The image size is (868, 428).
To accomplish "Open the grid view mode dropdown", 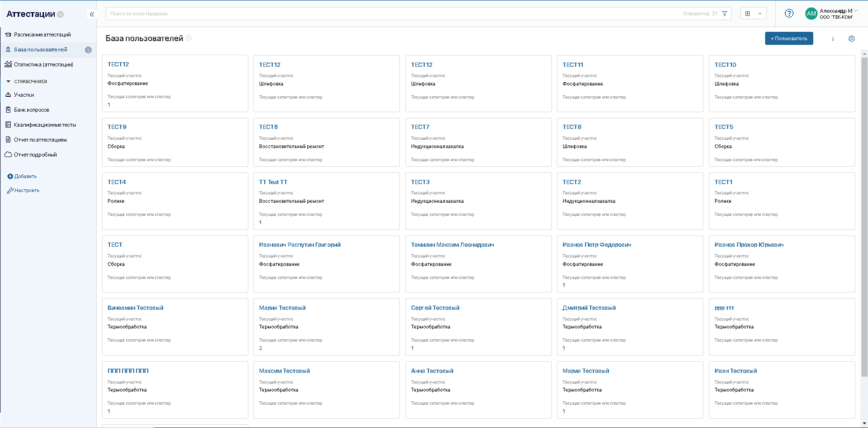I will point(753,14).
